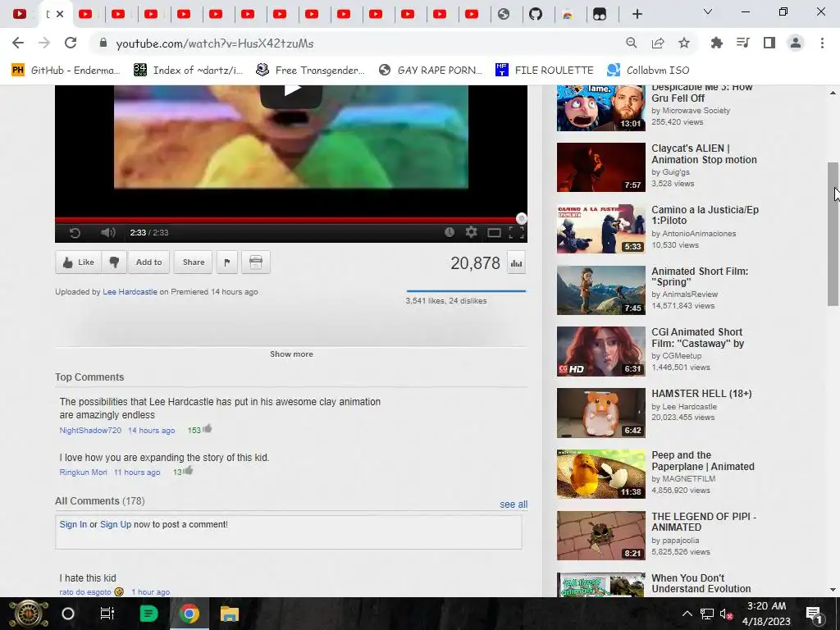Thumb up the NightShadow720 comment
The height and width of the screenshot is (630, 840).
[207, 428]
